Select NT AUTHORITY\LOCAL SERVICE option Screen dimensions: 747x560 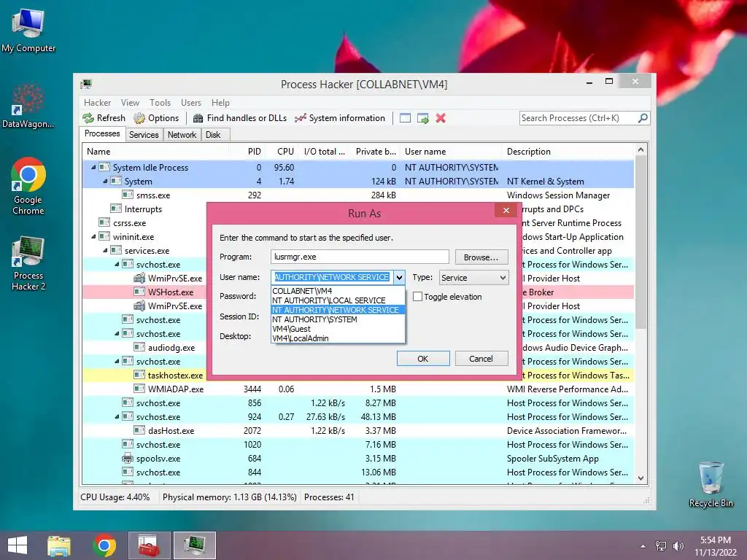coord(338,300)
